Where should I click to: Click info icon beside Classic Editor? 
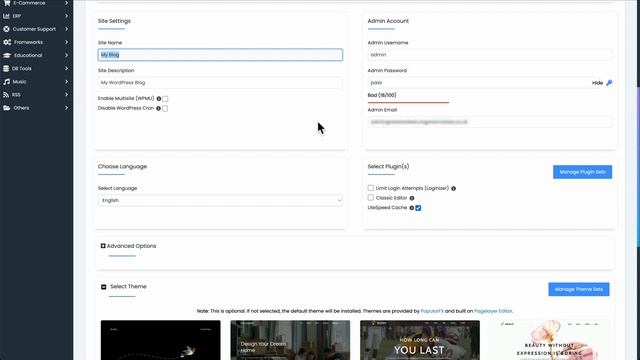[412, 198]
